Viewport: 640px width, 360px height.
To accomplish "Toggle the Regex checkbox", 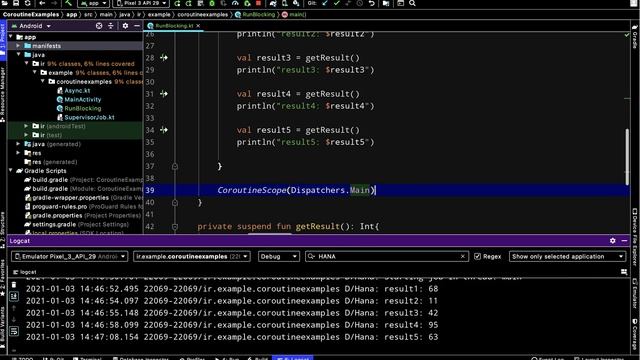I will coord(478,256).
